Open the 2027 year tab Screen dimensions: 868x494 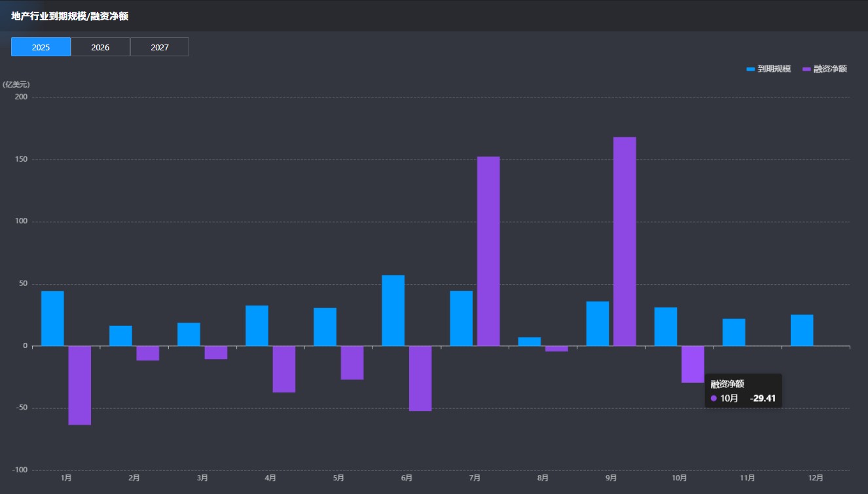click(x=160, y=47)
